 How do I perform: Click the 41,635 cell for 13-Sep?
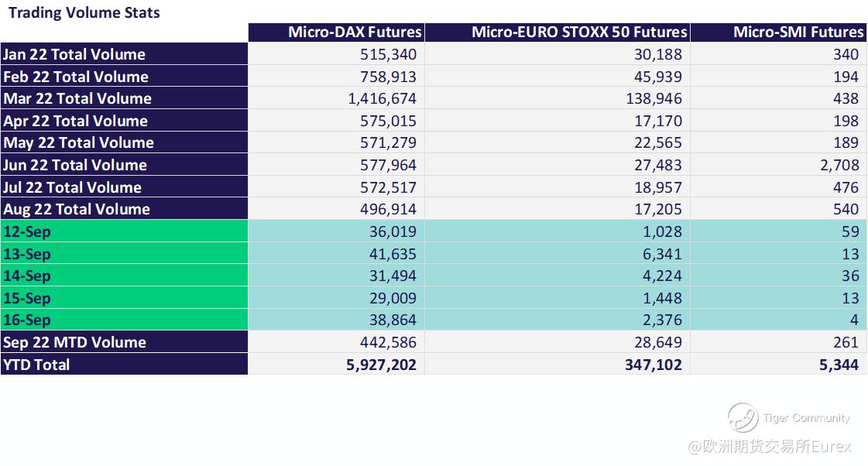point(388,254)
